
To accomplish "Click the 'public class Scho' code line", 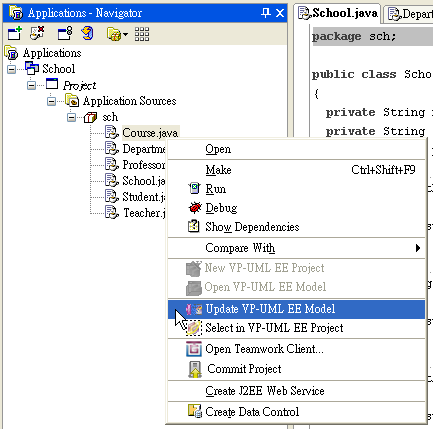I will [372, 74].
